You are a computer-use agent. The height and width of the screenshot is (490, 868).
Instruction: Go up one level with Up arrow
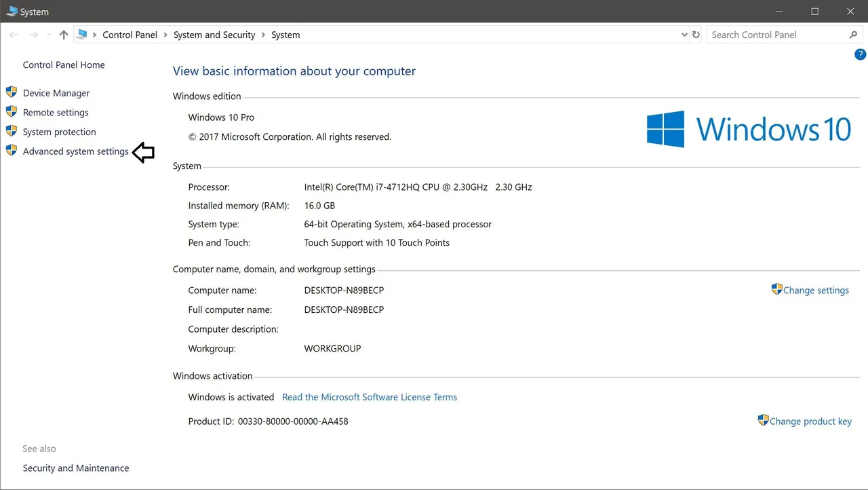pyautogui.click(x=64, y=35)
